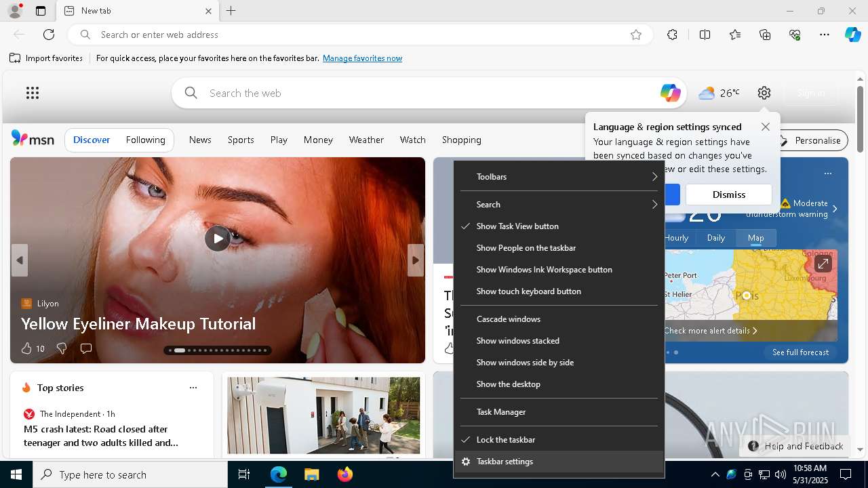The width and height of the screenshot is (868, 488).
Task: Expand the thunderstorm warning chevron
Action: [835, 209]
